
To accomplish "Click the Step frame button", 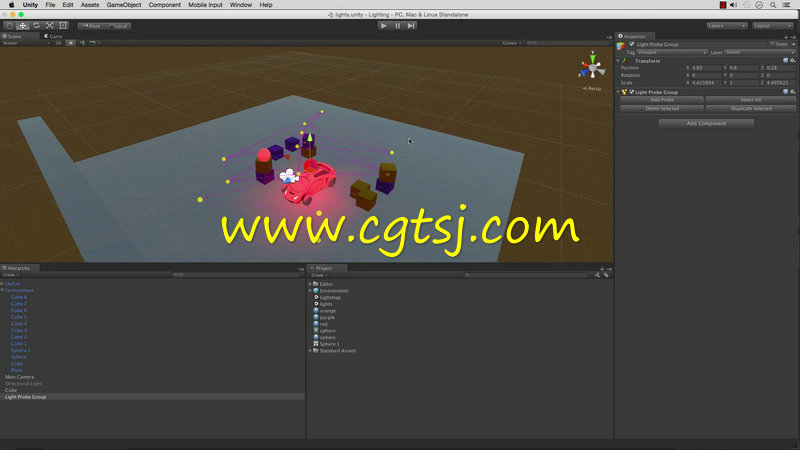I will click(x=411, y=26).
